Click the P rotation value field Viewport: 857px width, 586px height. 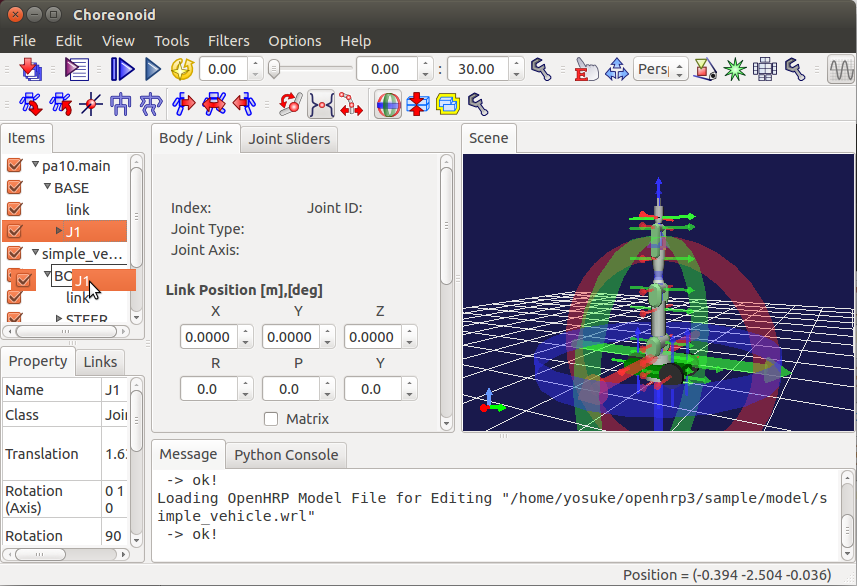tap(290, 389)
